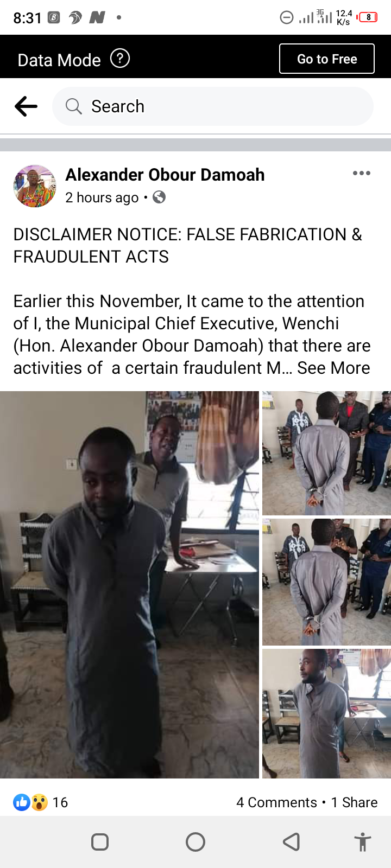Open Data Mode help question icon

[x=120, y=58]
